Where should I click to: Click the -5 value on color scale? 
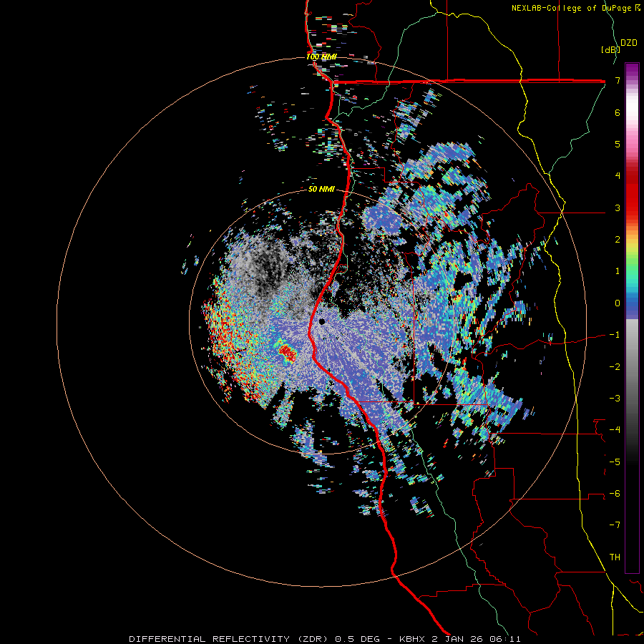(615, 462)
